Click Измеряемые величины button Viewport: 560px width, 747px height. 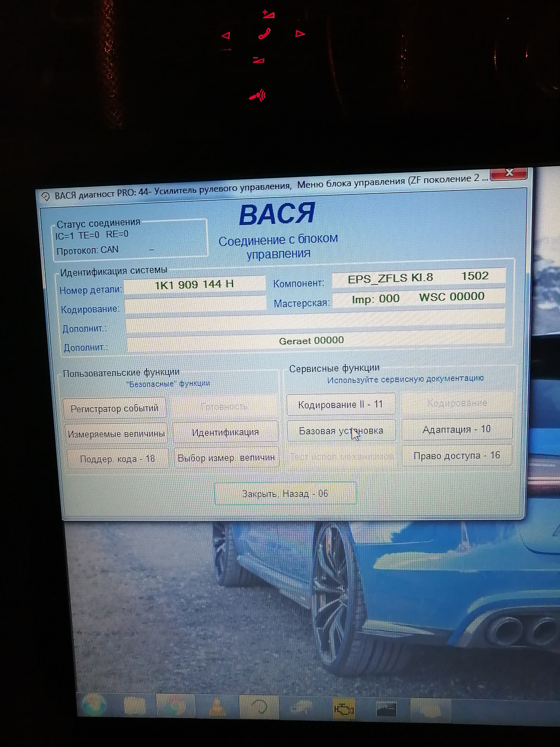pos(116,434)
